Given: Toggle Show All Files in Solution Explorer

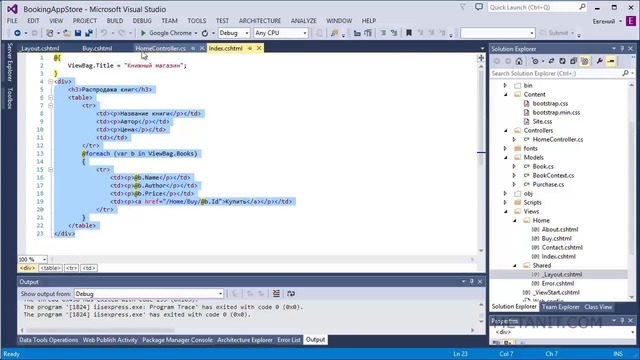Looking at the screenshot, I should tap(584, 61).
